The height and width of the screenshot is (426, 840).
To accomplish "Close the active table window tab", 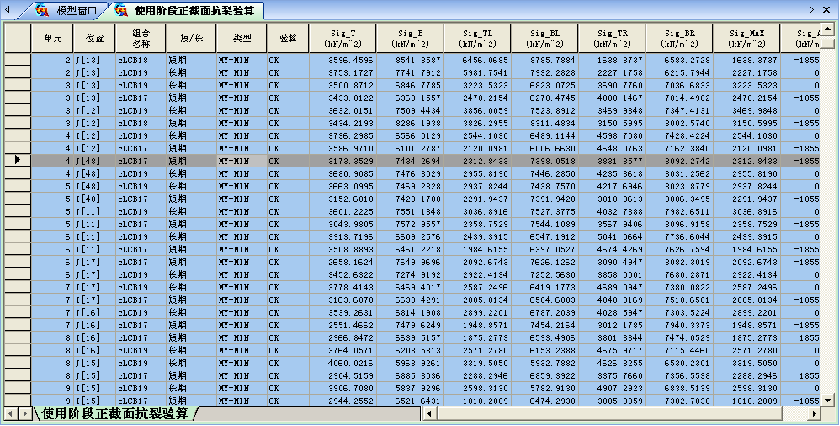I will (828, 10).
